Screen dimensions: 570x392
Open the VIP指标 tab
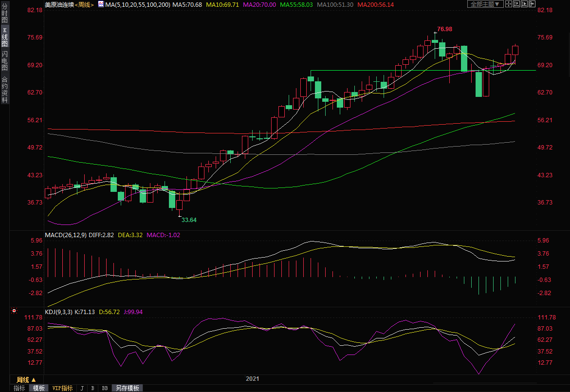(62, 388)
